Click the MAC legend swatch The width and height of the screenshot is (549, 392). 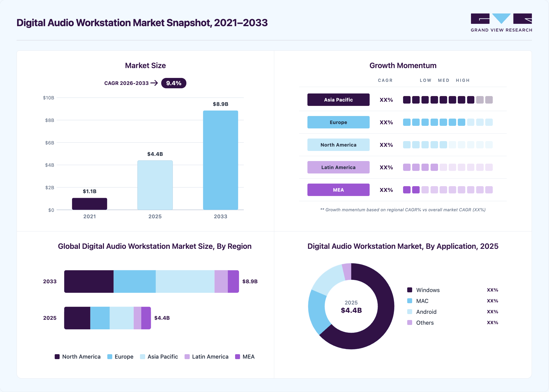tap(410, 301)
